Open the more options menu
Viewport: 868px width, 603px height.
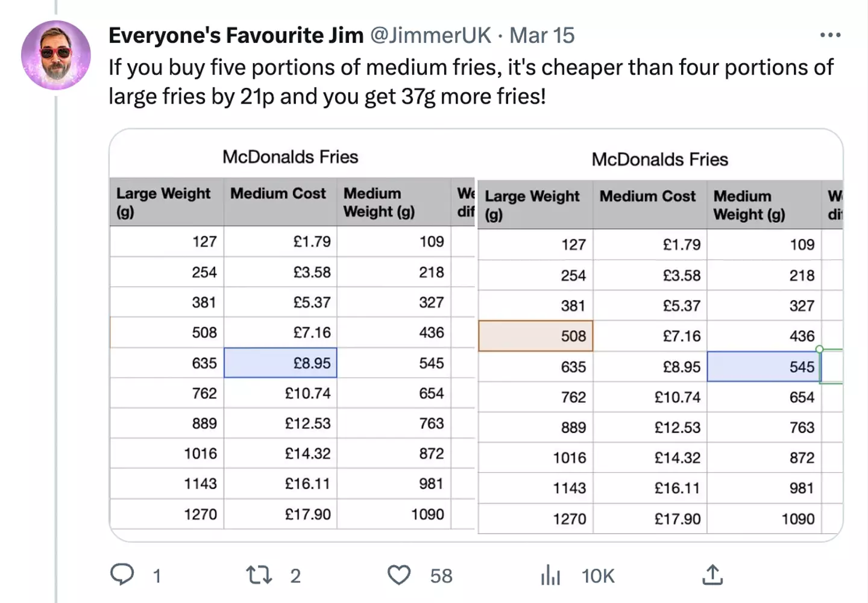click(831, 35)
